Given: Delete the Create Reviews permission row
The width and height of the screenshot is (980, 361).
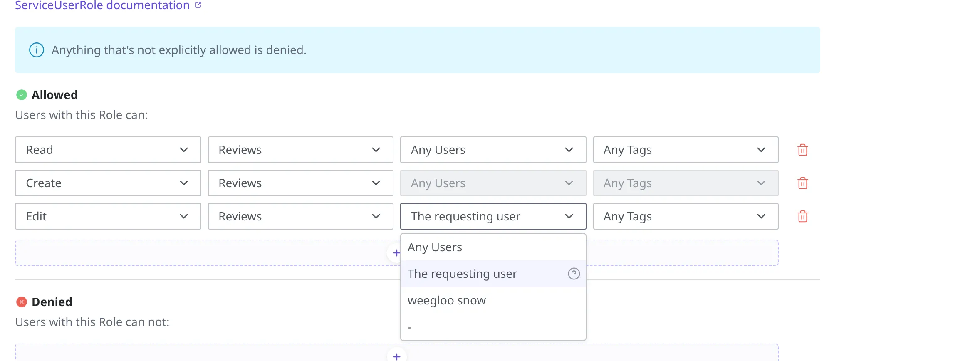Looking at the screenshot, I should [802, 183].
